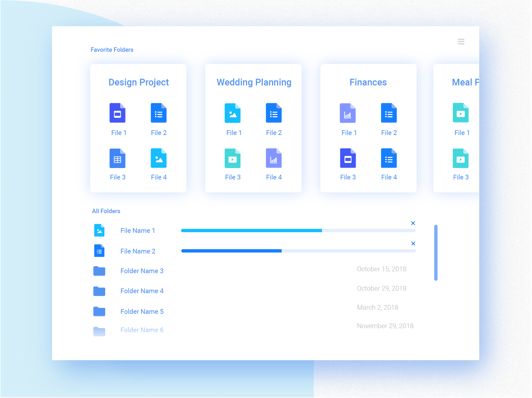Click File 1 label in Meal folder

pos(462,133)
